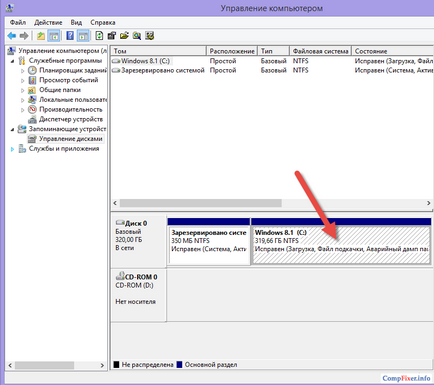
Task: Click the Простой cell in Windows 8.1 row
Action: pyautogui.click(x=223, y=61)
